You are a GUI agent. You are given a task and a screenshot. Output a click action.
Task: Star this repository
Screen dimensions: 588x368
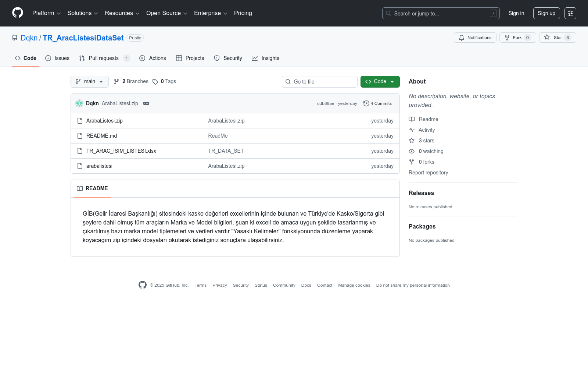[x=557, y=38]
